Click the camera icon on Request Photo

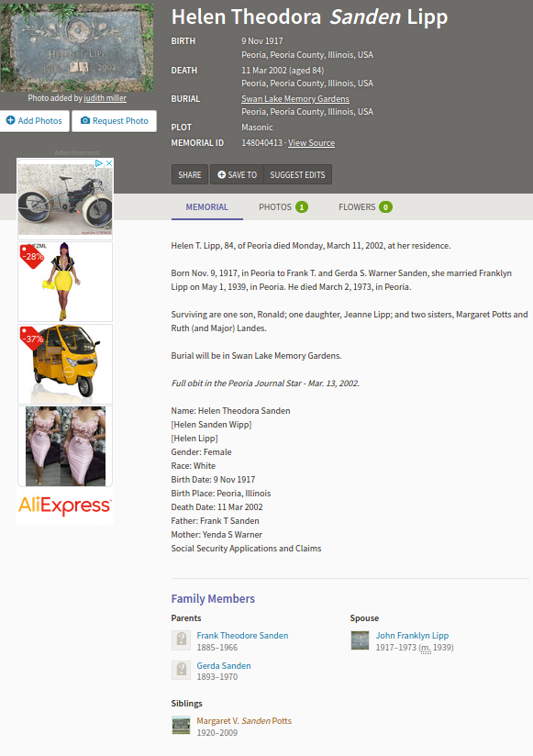click(x=85, y=120)
